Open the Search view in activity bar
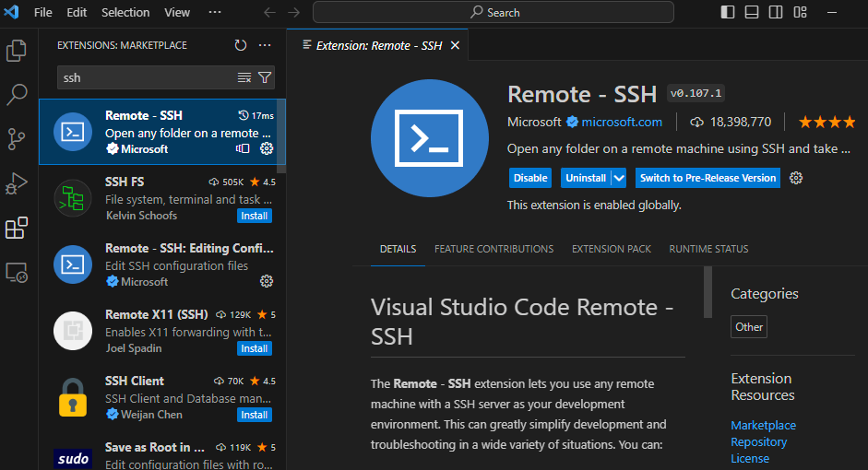Viewport: 868px width, 470px height. coord(16,95)
